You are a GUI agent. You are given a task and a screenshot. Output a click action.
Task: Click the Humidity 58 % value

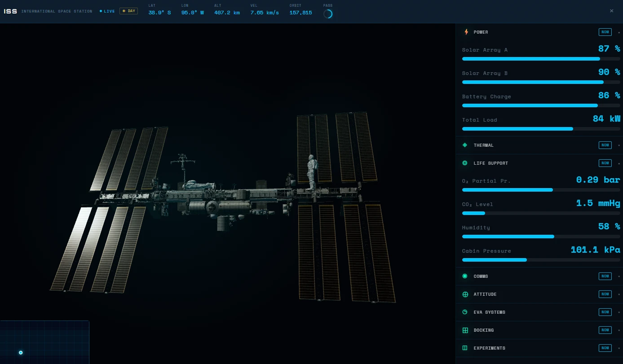(609, 227)
